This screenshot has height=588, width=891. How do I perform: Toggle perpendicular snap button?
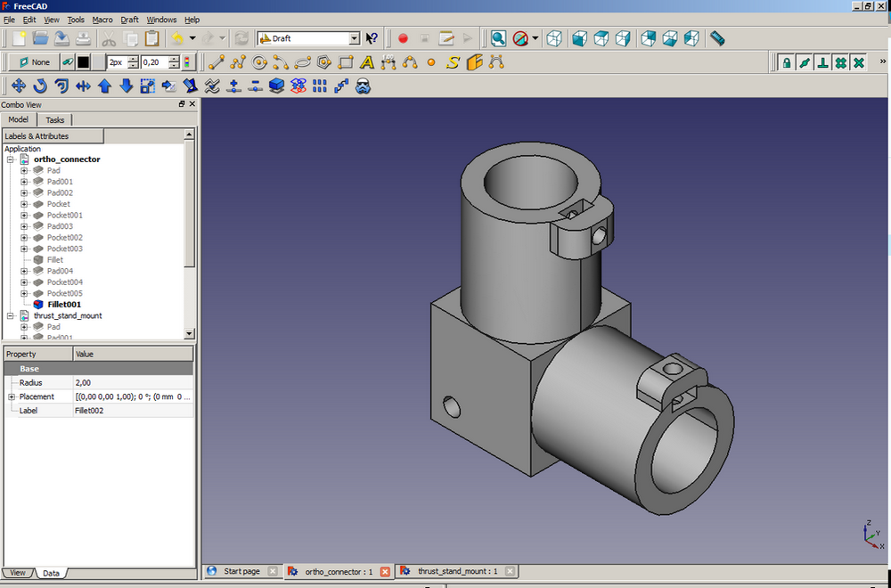point(822,62)
